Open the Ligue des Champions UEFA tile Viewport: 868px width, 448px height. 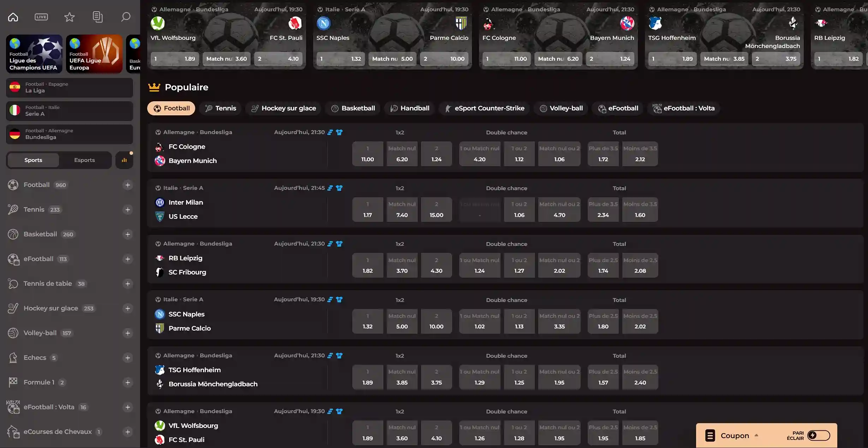click(x=34, y=54)
